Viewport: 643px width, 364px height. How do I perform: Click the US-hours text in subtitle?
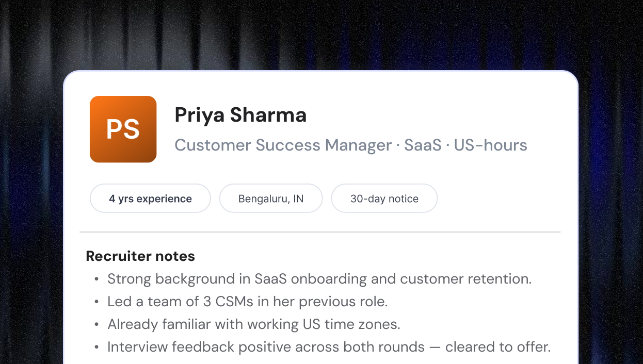(x=491, y=145)
